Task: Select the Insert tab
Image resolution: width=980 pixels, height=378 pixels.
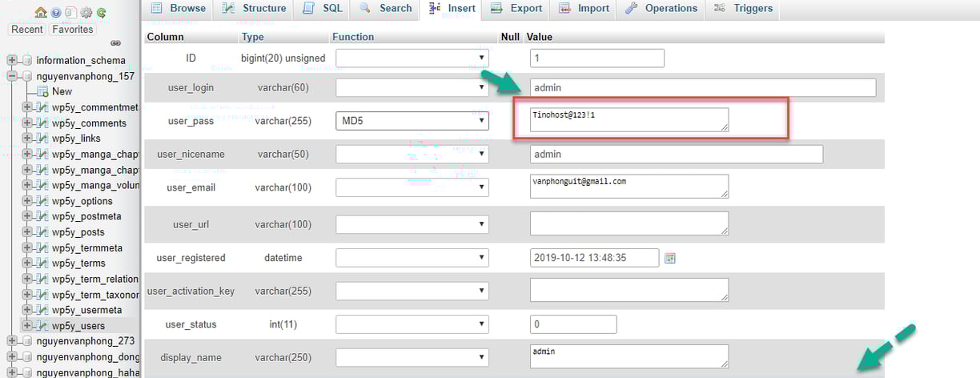Action: 452,9
